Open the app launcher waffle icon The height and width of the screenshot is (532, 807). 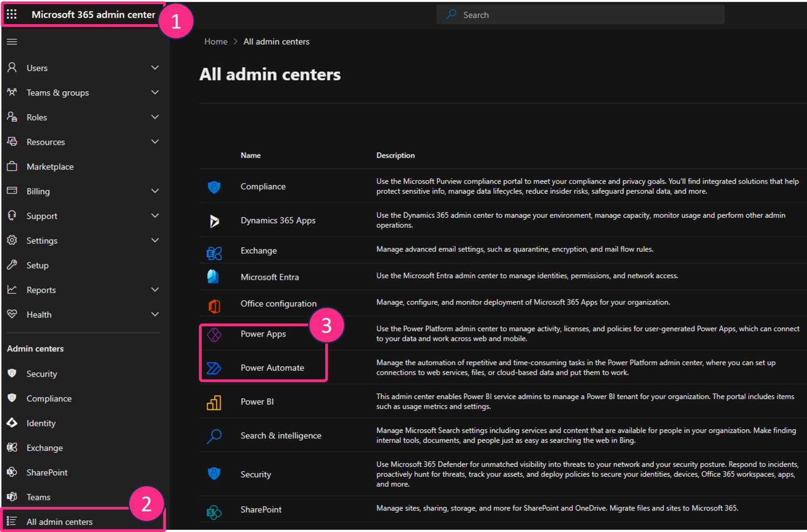pyautogui.click(x=12, y=14)
